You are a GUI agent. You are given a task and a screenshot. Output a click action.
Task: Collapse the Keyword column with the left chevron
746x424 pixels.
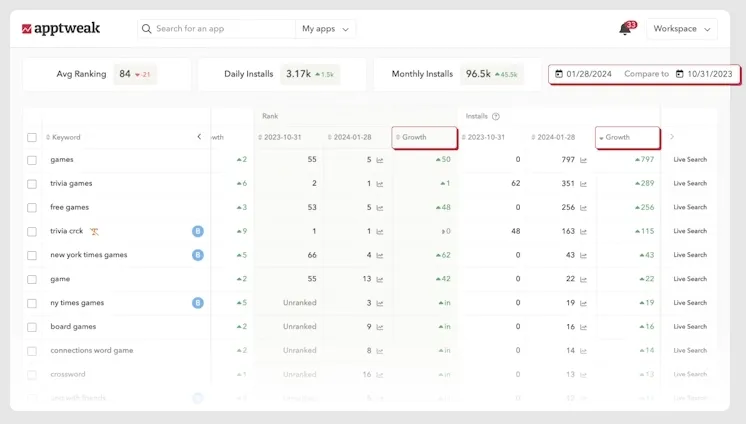(x=199, y=137)
